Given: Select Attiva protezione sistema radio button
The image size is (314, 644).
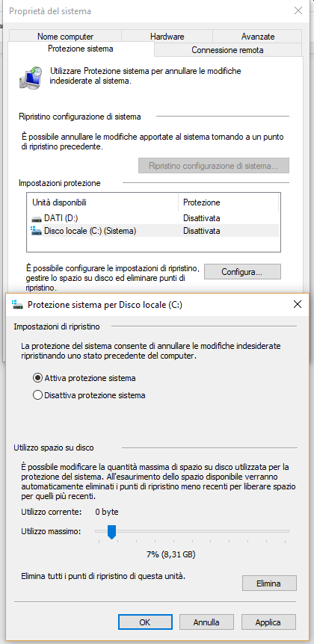Looking at the screenshot, I should pyautogui.click(x=37, y=377).
